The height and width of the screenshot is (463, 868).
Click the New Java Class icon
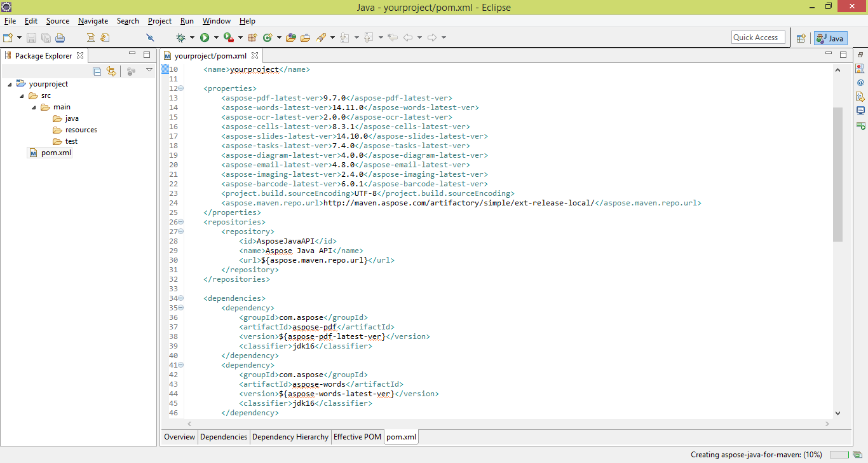pos(267,38)
